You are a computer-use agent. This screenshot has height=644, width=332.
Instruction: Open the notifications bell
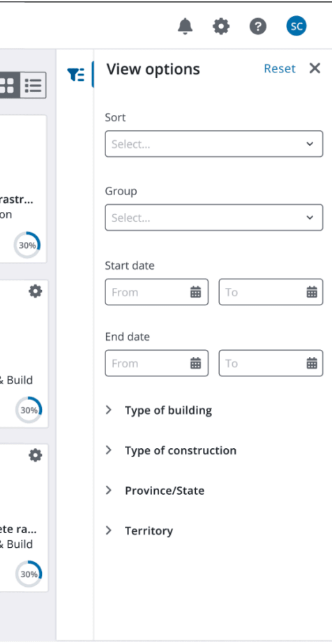click(186, 26)
